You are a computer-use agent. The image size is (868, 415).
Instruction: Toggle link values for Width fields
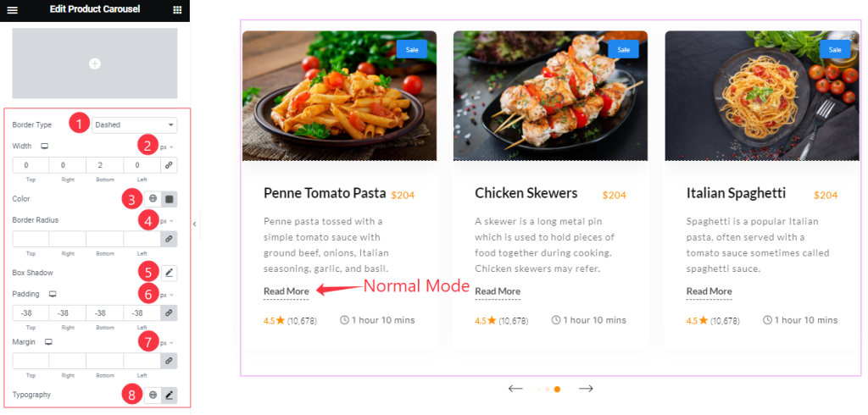click(x=170, y=165)
